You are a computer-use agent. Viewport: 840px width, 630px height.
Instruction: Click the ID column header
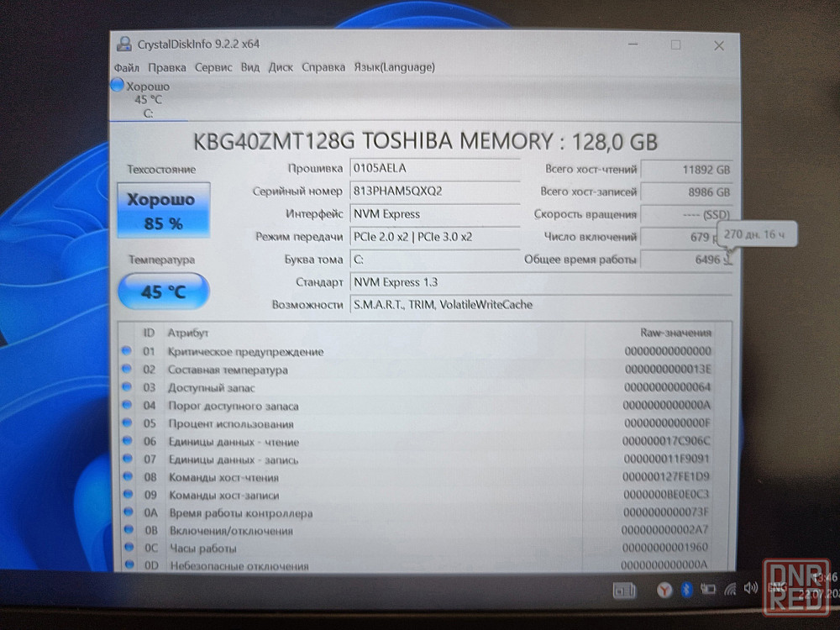[x=149, y=333]
